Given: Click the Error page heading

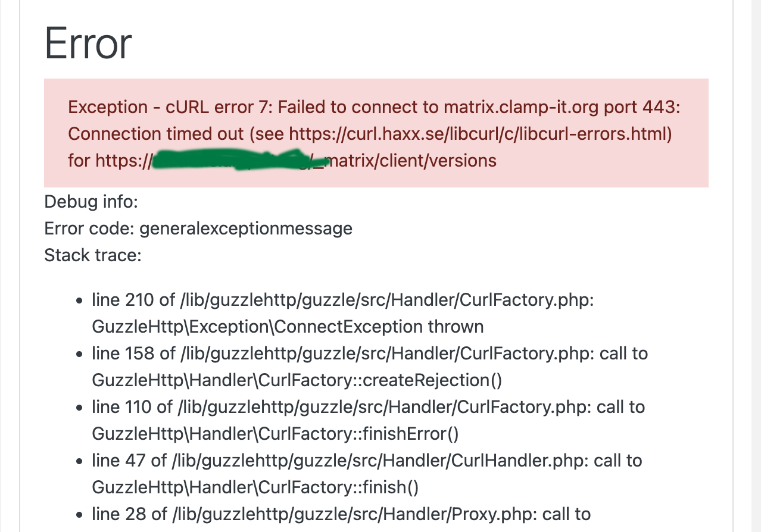Looking at the screenshot, I should coord(88,43).
